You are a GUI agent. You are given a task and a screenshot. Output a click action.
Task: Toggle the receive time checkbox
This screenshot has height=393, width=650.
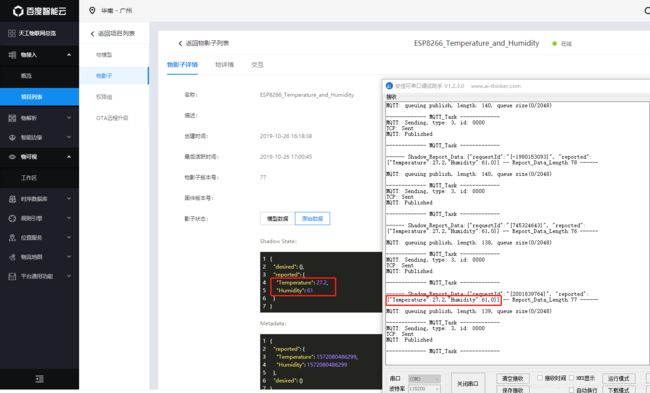tap(540, 378)
